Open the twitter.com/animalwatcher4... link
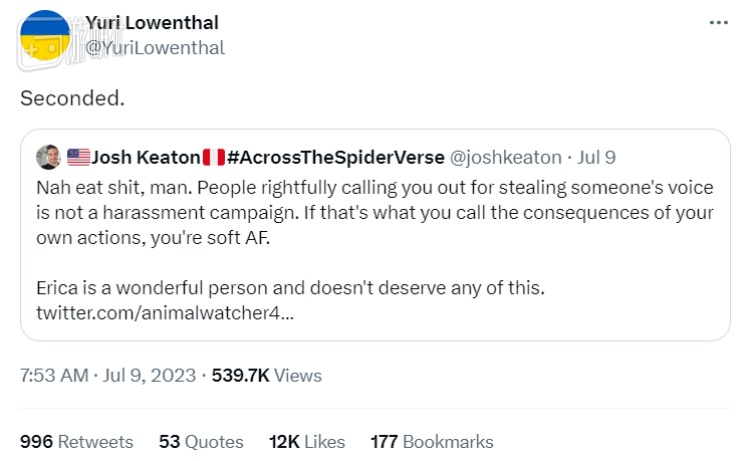This screenshot has width=750, height=461. click(165, 313)
